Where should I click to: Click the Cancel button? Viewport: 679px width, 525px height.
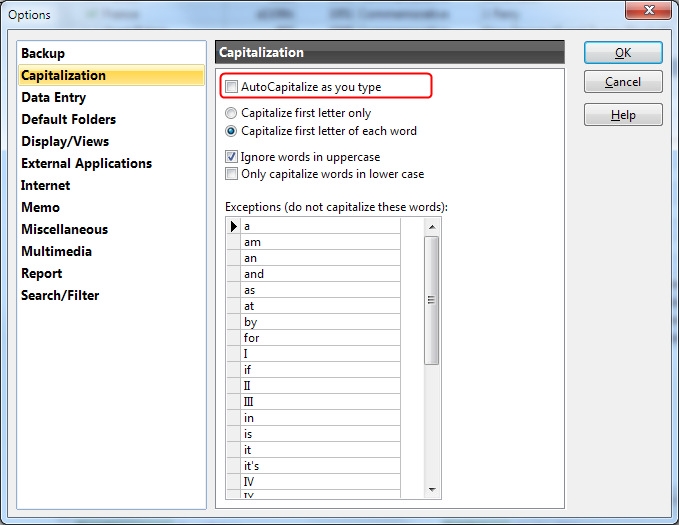pyautogui.click(x=623, y=82)
